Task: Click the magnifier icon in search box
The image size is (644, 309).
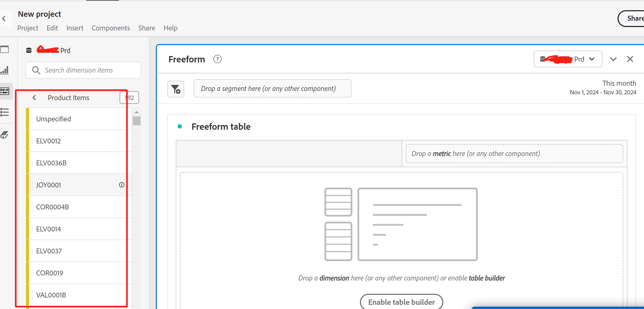Action: [36, 70]
